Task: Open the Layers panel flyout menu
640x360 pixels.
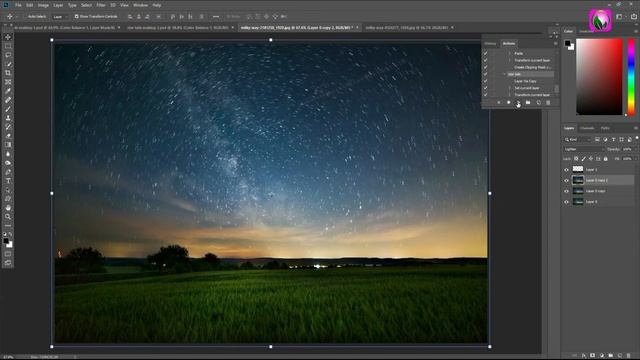Action: coord(636,128)
